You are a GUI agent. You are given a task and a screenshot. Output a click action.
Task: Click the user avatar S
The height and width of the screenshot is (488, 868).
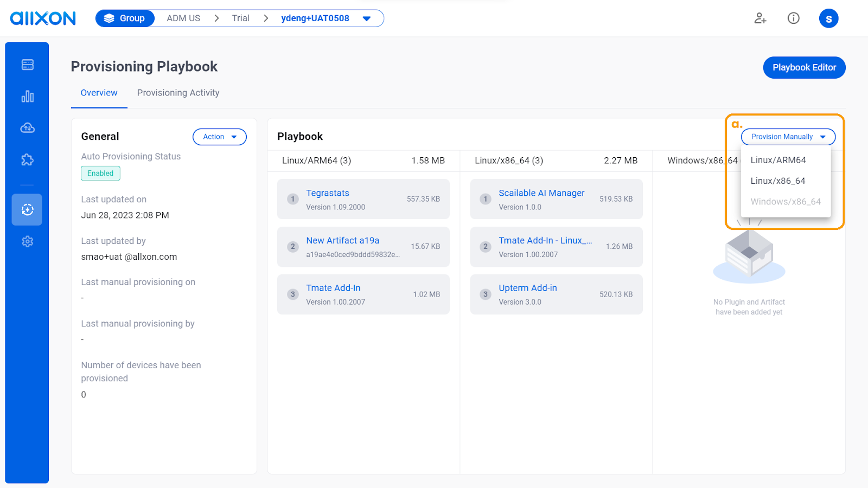click(x=828, y=18)
